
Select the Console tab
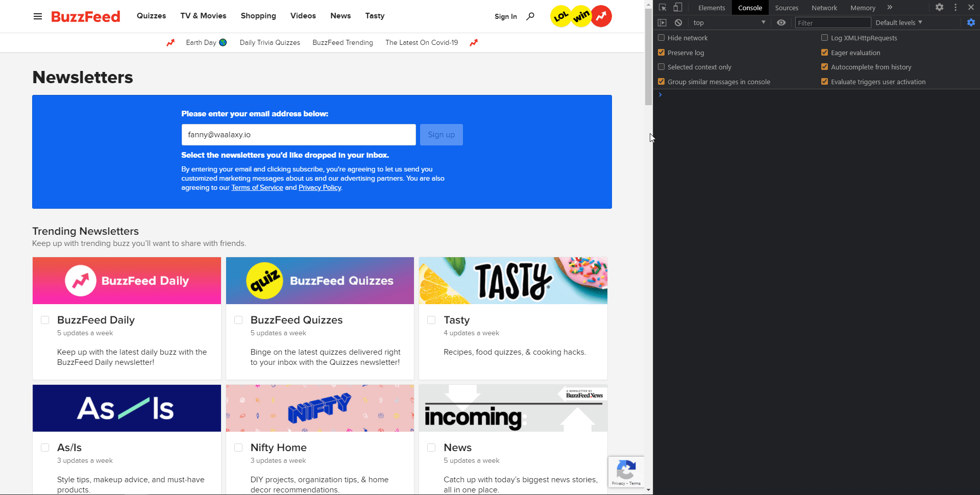click(x=750, y=8)
